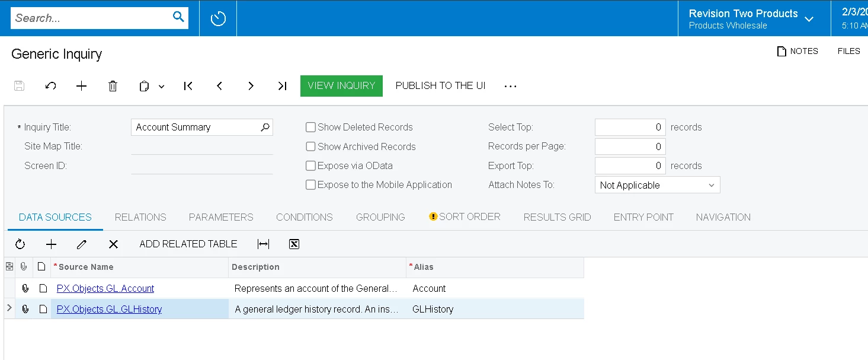Add a new inquiry record
Viewport: 868px width, 360px height.
tap(82, 86)
